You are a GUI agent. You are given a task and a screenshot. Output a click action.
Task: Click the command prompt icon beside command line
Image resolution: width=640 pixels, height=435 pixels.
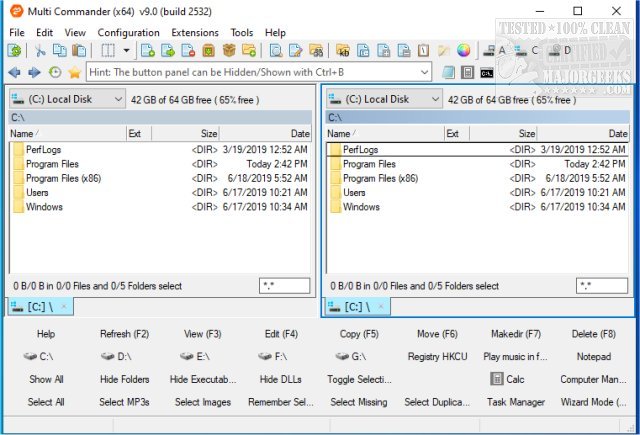point(487,73)
